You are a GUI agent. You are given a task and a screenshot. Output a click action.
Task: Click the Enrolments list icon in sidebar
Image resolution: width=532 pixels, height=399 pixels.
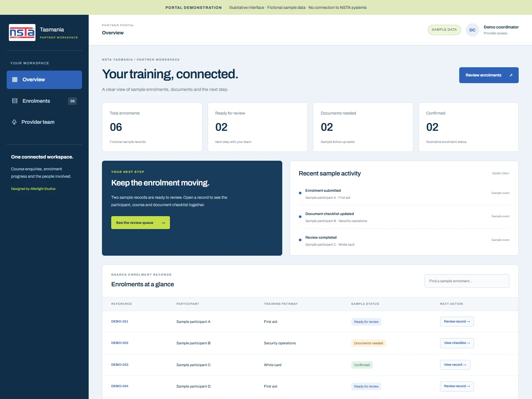pyautogui.click(x=15, y=101)
